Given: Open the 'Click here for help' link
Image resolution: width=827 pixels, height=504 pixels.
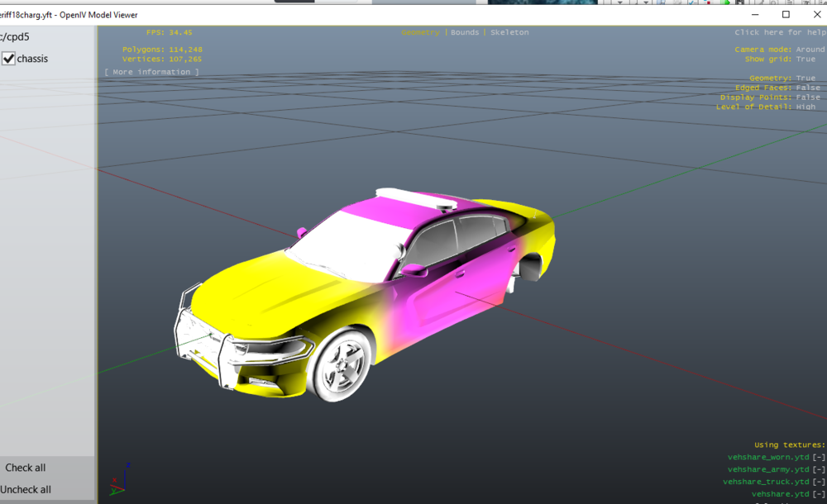Looking at the screenshot, I should [777, 32].
